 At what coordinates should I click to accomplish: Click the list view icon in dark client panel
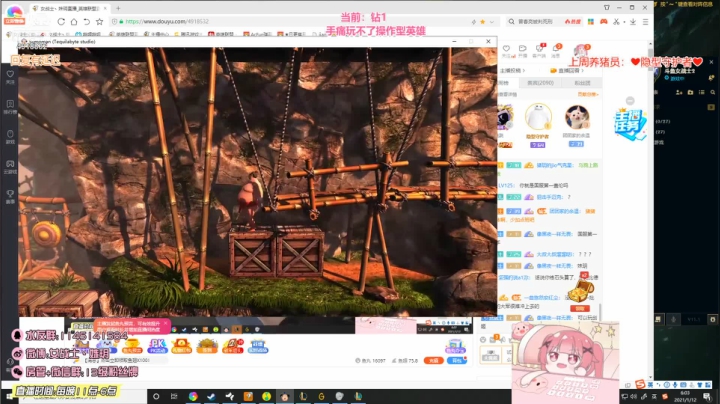click(x=701, y=92)
